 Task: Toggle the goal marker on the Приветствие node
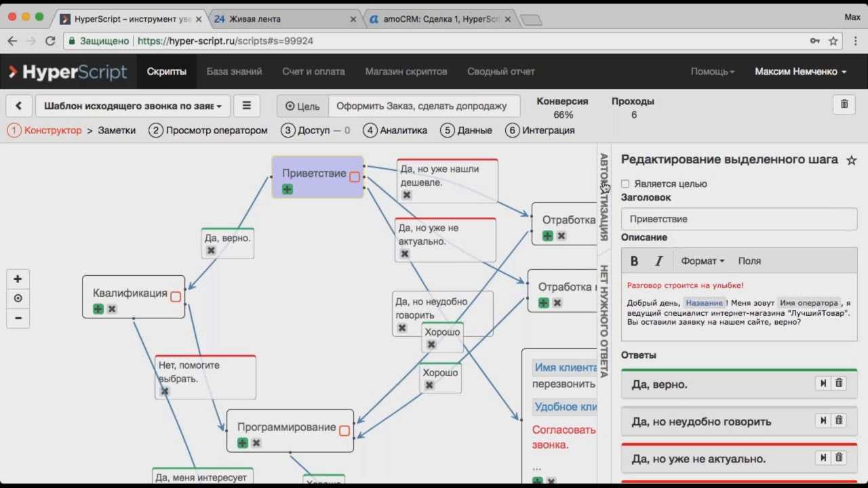355,177
